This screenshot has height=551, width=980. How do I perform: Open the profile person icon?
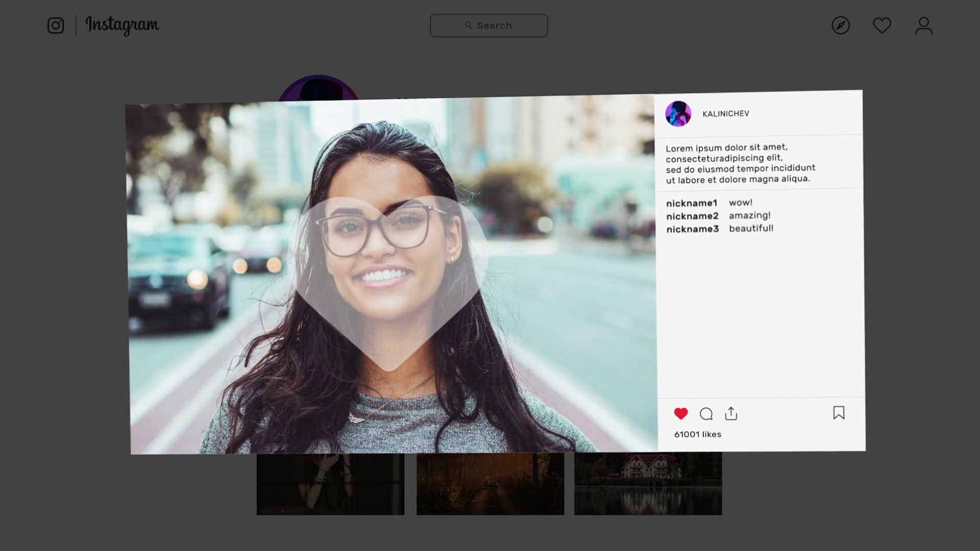coord(923,26)
